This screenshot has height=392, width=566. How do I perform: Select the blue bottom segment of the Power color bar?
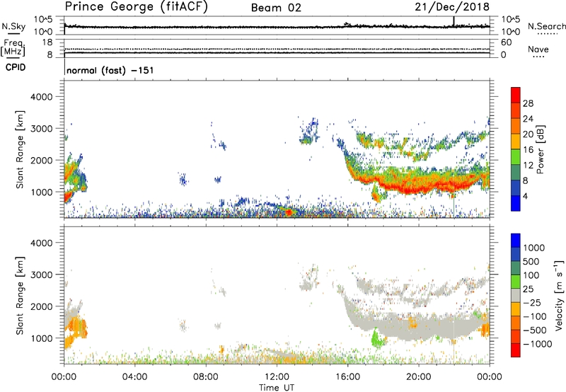tap(516, 203)
